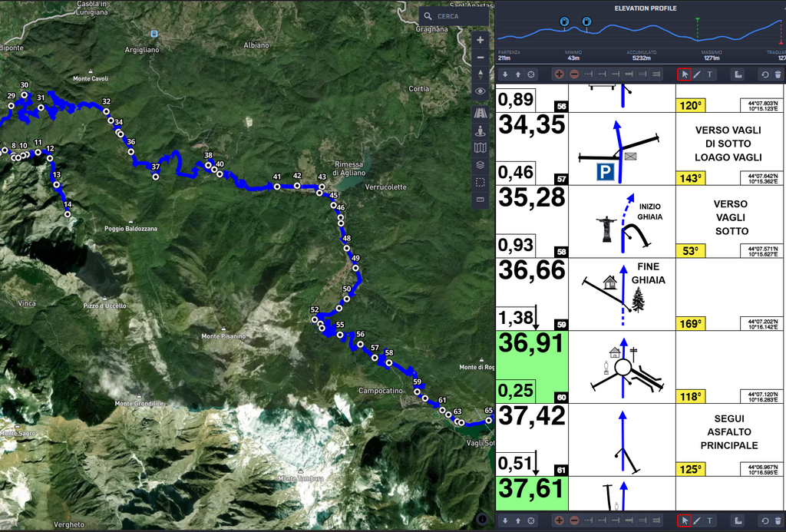Click the ruler icon in top roadbook toolbar
Image resolution: width=786 pixels, height=532 pixels.
[738, 74]
